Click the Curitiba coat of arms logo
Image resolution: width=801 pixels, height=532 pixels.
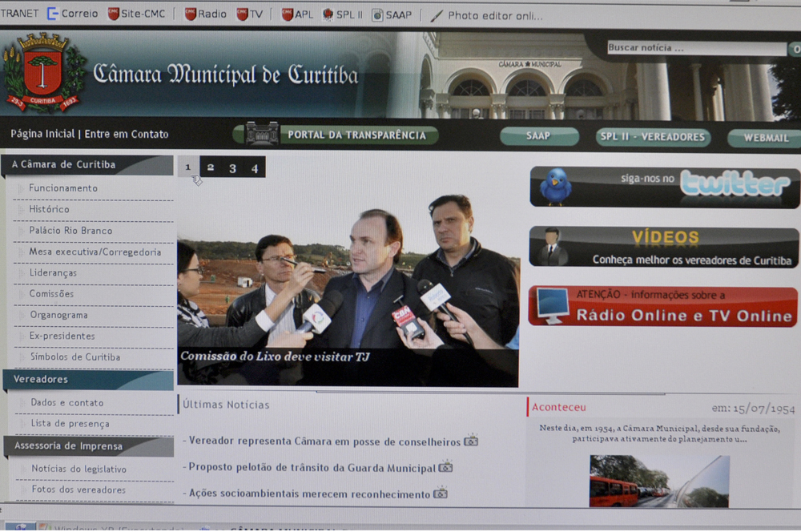pyautogui.click(x=44, y=68)
